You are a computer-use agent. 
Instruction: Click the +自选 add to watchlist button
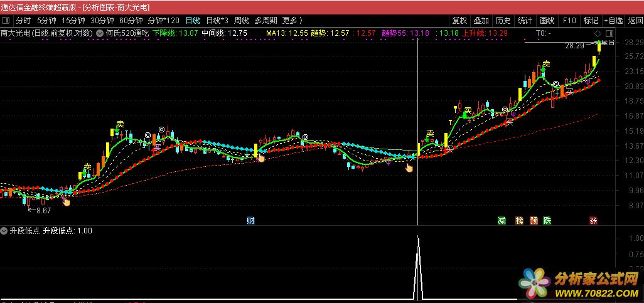[613, 20]
